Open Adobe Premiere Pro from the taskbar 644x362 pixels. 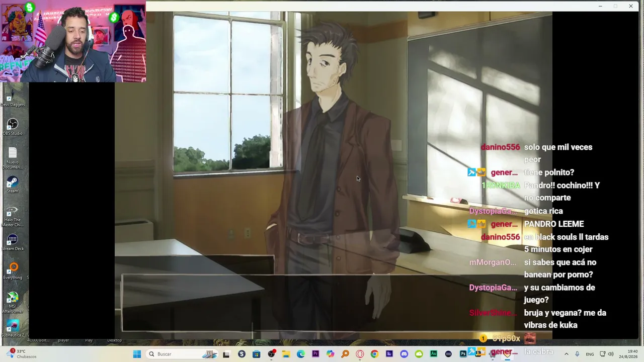click(315, 354)
